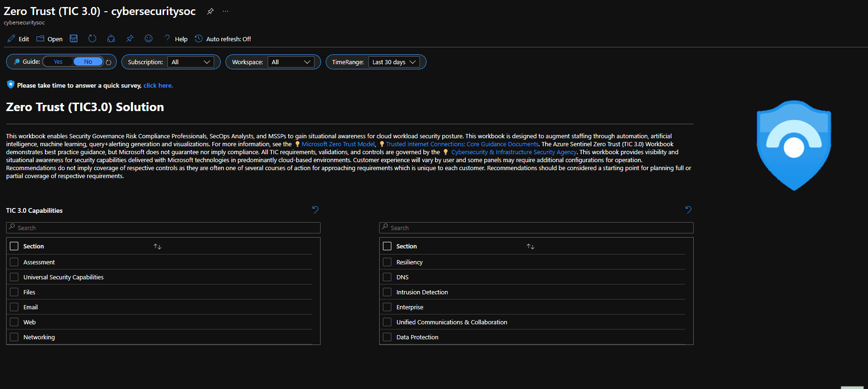The image size is (868, 389).
Task: Click the 'cybersecuritysoc' subtitle under the title
Action: point(24,22)
